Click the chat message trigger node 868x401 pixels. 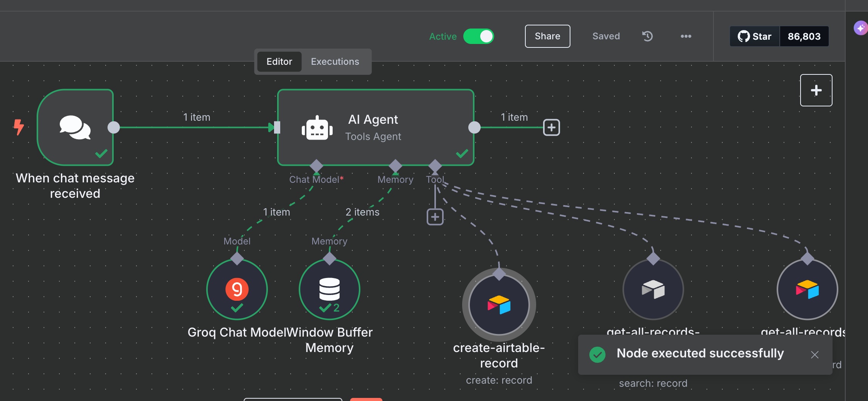[75, 127]
